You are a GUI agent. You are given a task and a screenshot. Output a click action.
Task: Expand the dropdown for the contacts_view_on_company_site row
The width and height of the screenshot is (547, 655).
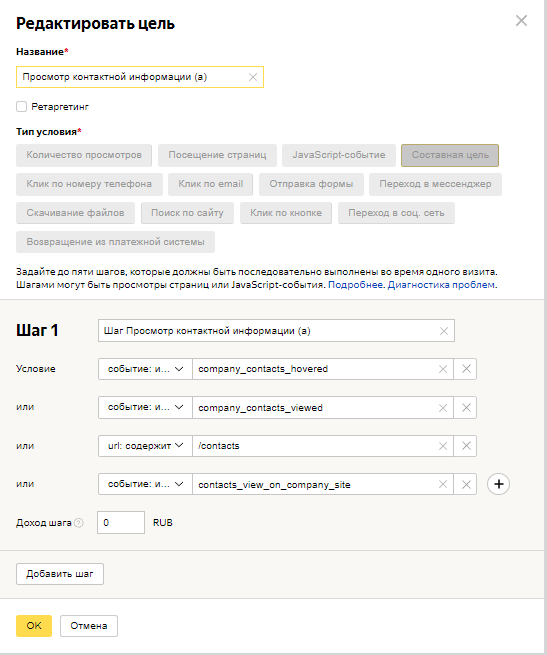pos(145,484)
